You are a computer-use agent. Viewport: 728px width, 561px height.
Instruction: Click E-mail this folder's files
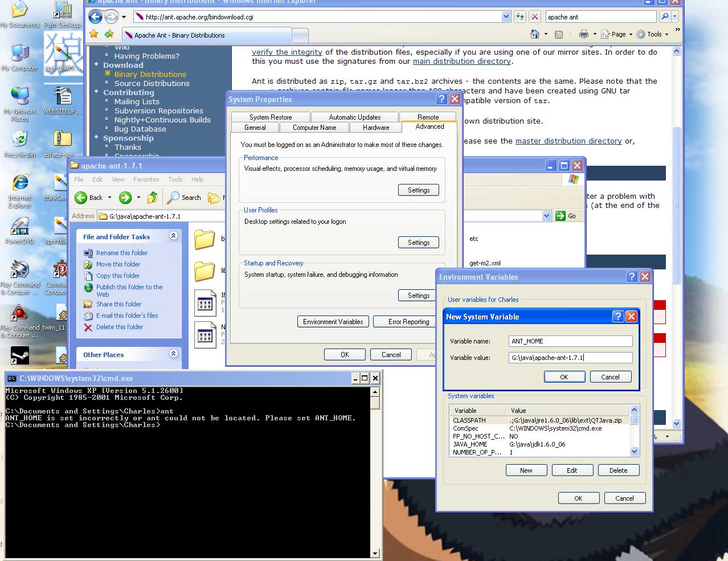tap(126, 316)
